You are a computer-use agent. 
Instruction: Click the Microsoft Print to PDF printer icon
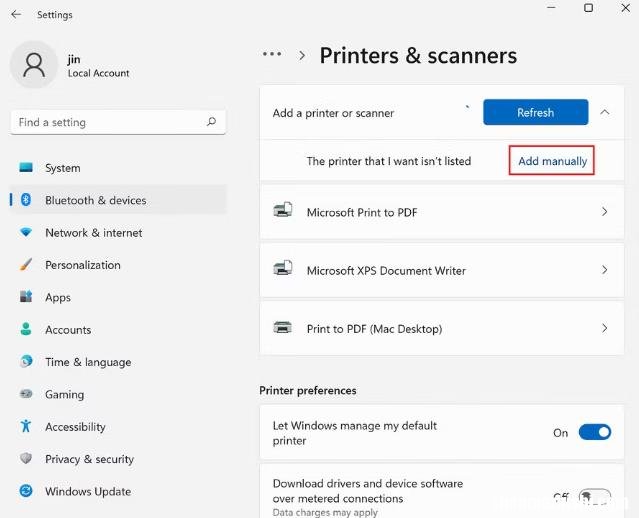283,210
